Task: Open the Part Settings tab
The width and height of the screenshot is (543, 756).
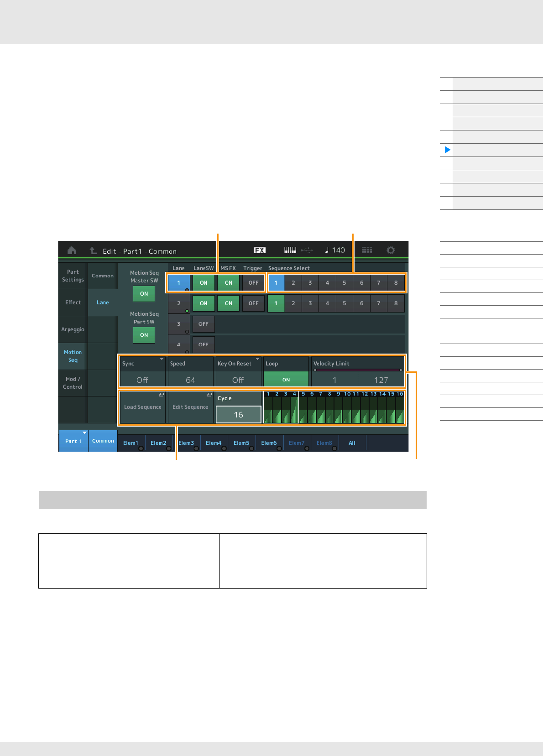Action: pyautogui.click(x=73, y=276)
